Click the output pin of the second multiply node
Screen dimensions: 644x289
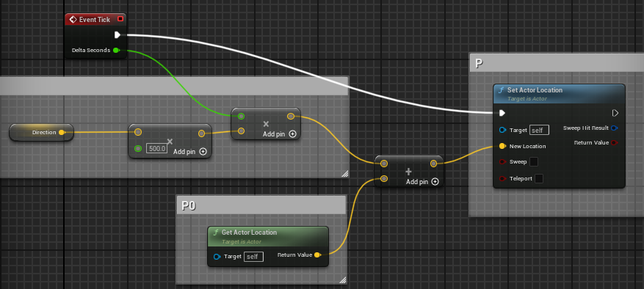point(291,116)
